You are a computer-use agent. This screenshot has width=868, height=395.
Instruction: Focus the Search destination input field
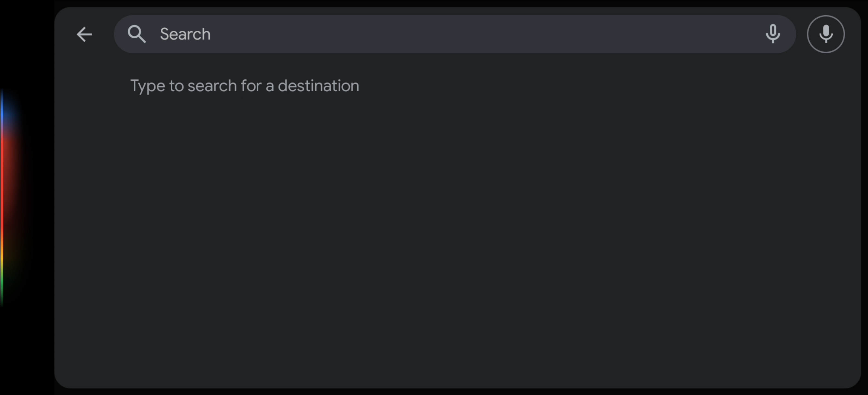coord(455,34)
